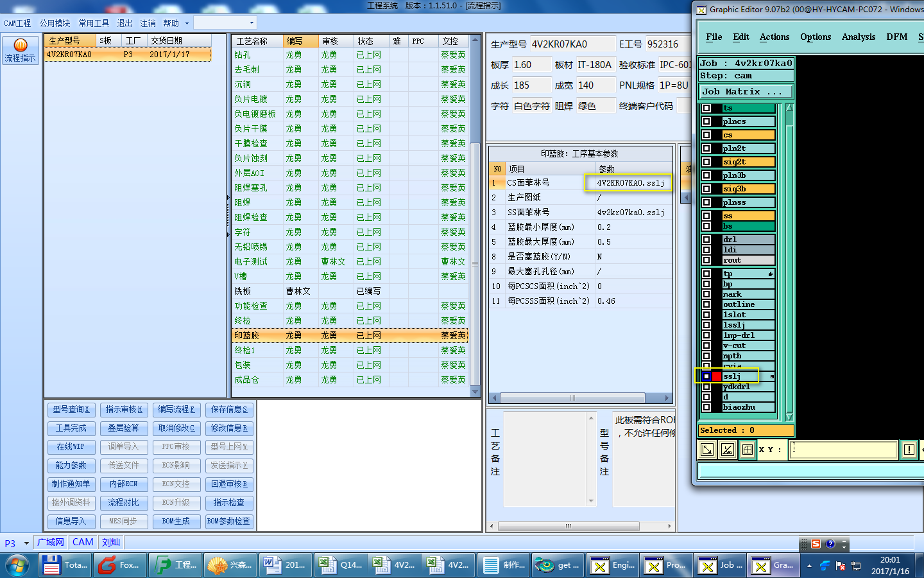
Task: Open the 帮助 menu dropdown arrow
Action: tap(187, 23)
